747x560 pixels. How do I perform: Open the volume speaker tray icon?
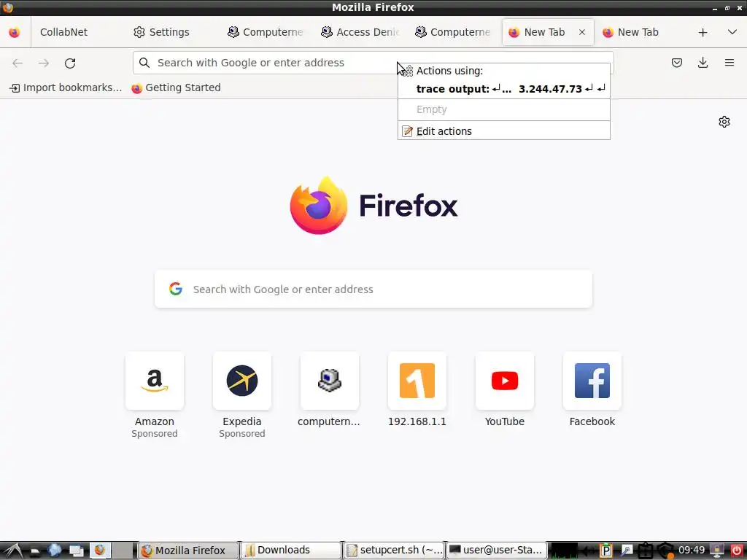pos(589,551)
